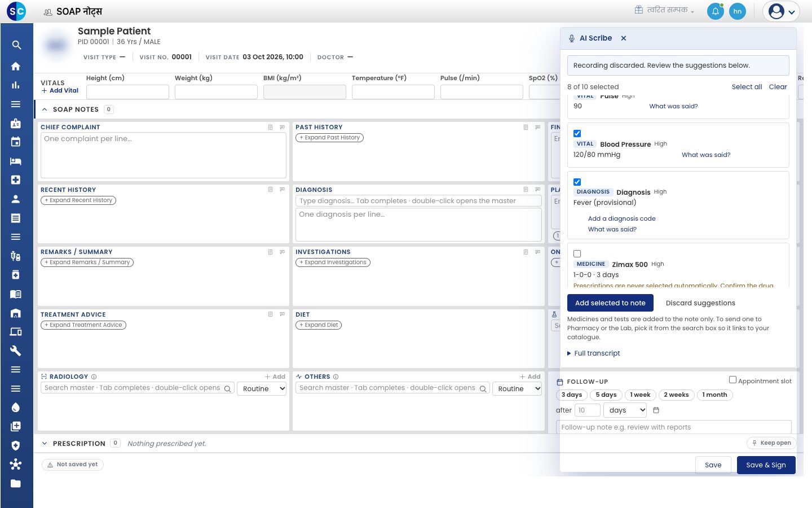
Task: Open the bar chart reports icon
Action: point(16,85)
